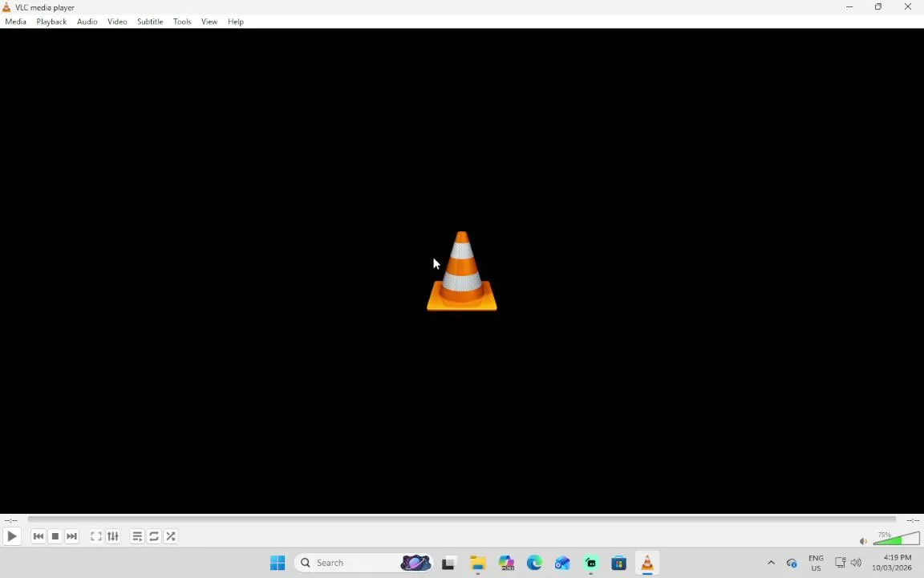Open the Audio menu
Image resolution: width=924 pixels, height=578 pixels.
pyautogui.click(x=87, y=21)
